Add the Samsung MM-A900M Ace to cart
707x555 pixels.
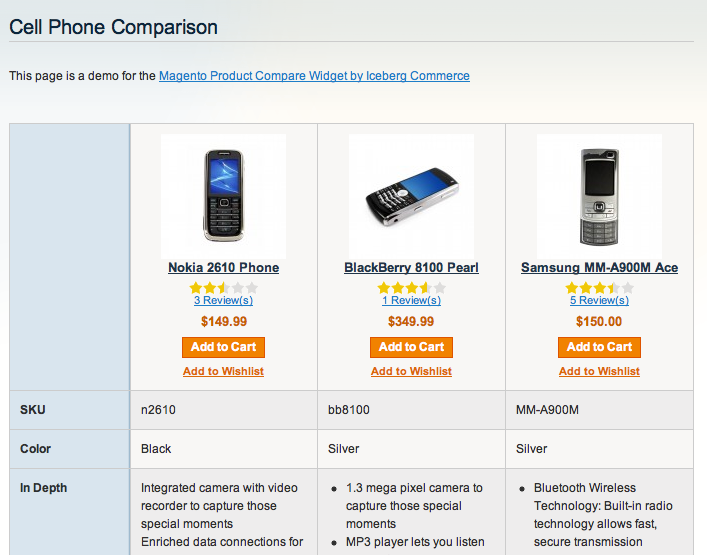599,347
